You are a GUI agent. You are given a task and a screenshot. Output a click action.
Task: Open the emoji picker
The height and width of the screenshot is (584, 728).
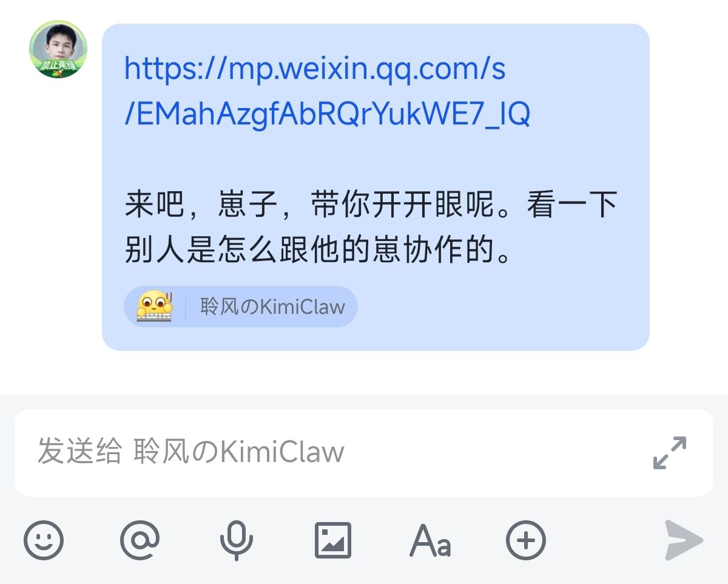point(44,540)
